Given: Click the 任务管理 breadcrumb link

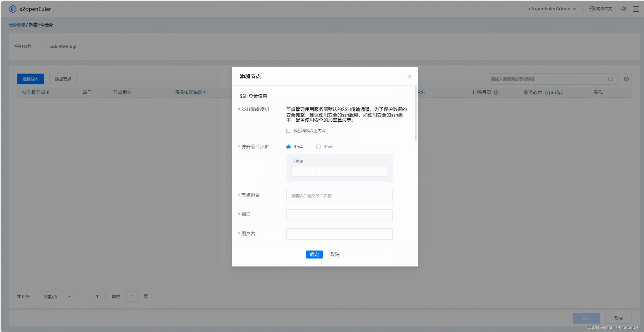Looking at the screenshot, I should point(17,24).
